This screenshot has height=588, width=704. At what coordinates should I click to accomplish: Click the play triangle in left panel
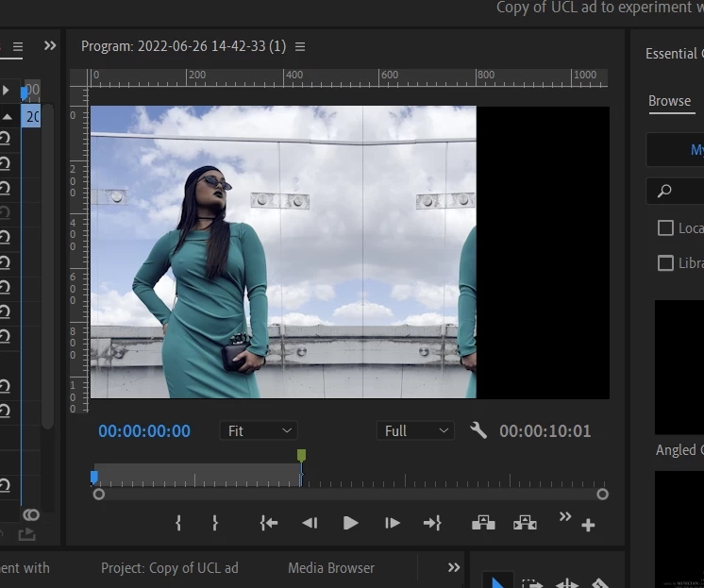point(6,91)
